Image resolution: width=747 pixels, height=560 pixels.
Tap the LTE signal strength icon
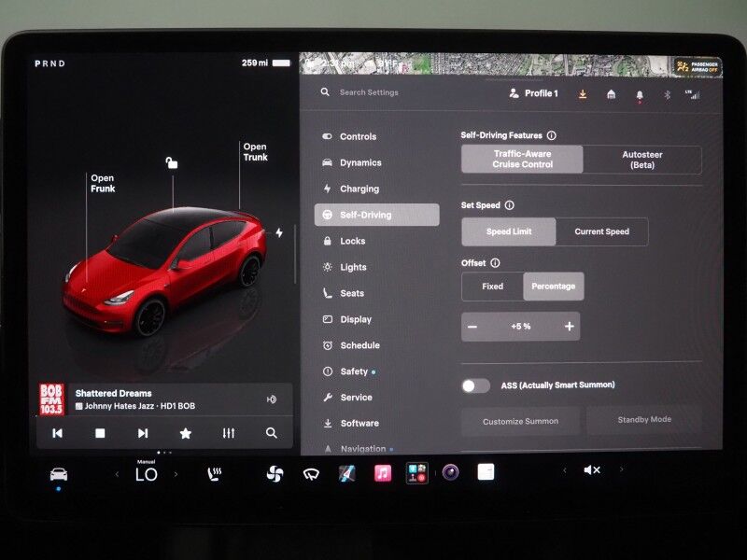(692, 94)
